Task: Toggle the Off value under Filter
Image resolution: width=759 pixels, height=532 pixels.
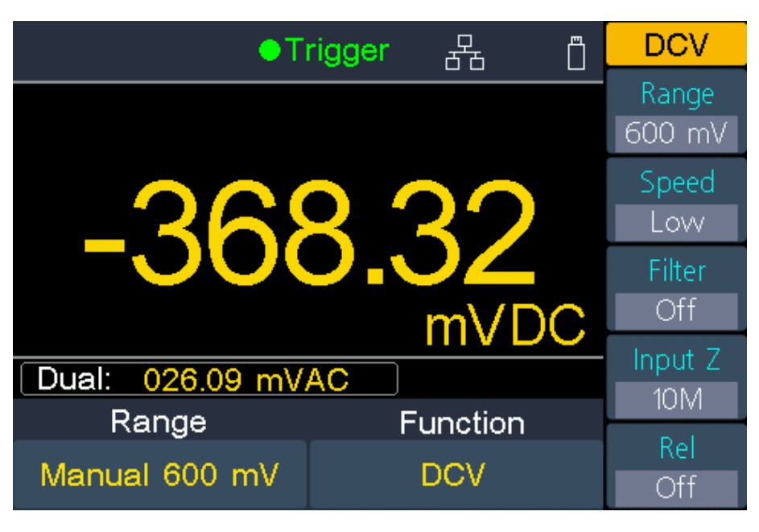Action: tap(677, 310)
